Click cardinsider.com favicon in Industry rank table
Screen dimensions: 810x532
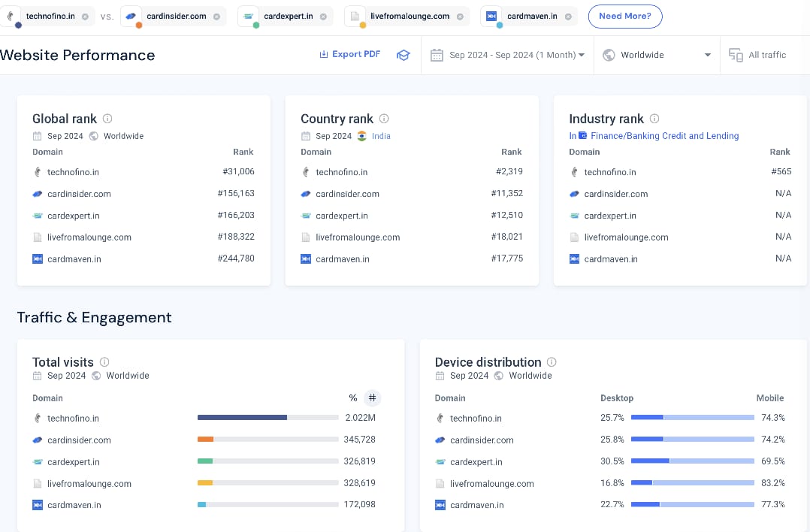point(574,194)
